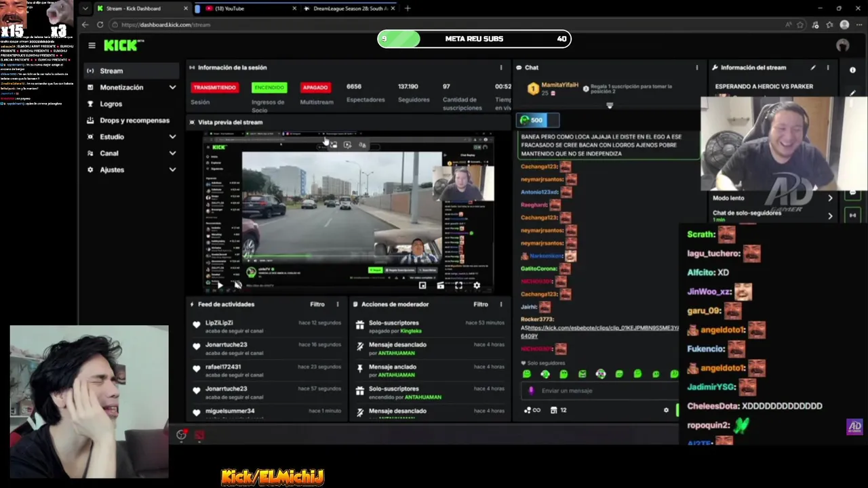868x488 pixels.
Task: Pick the first green Kick emote
Action: point(527,373)
